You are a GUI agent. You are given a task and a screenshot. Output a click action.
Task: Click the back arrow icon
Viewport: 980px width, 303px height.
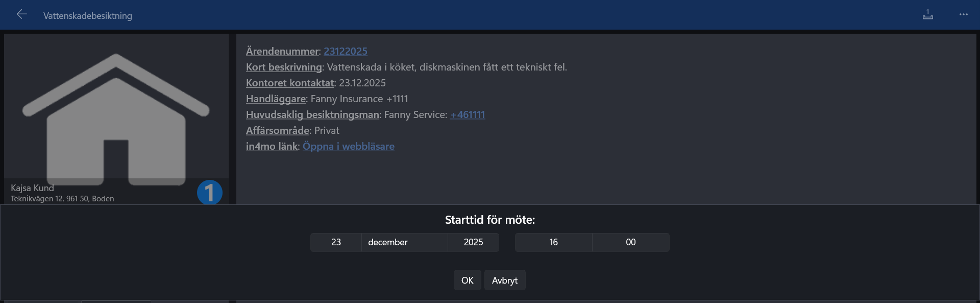point(21,14)
